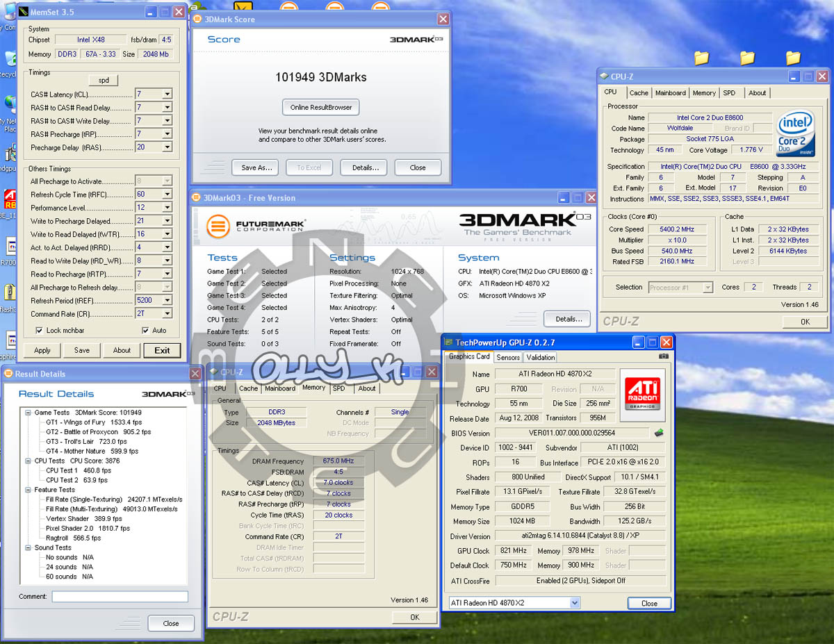Click the 675.0 MHz DRAM Frequency value

click(338, 461)
